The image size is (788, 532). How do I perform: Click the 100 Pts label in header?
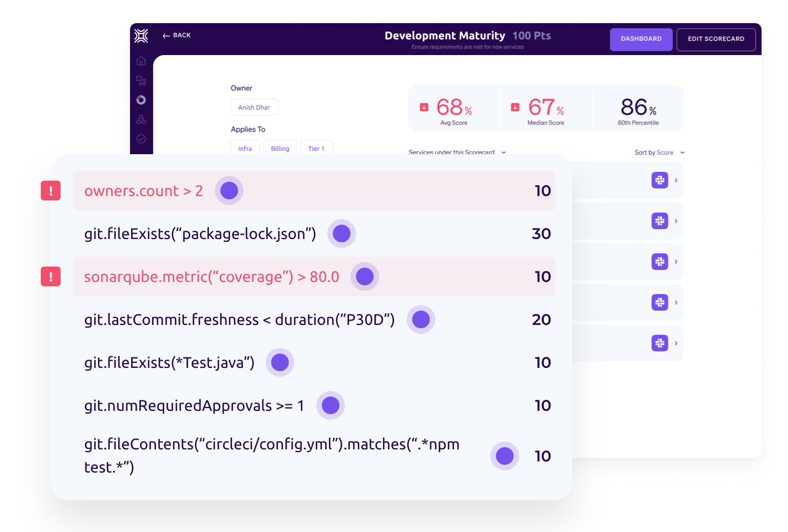pyautogui.click(x=532, y=36)
